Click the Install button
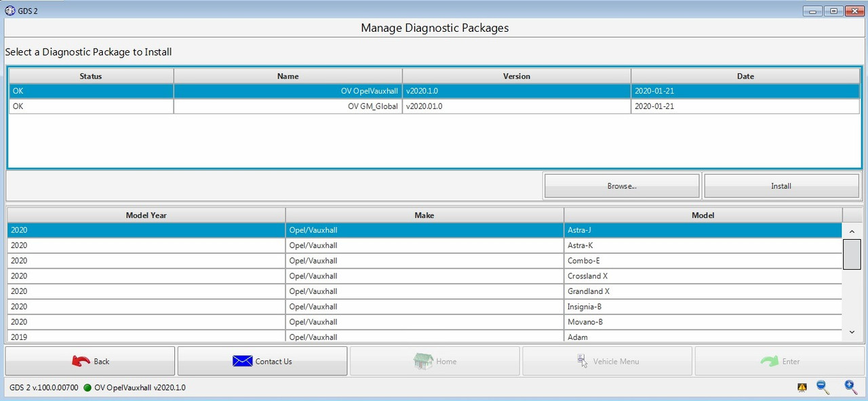 (x=781, y=186)
